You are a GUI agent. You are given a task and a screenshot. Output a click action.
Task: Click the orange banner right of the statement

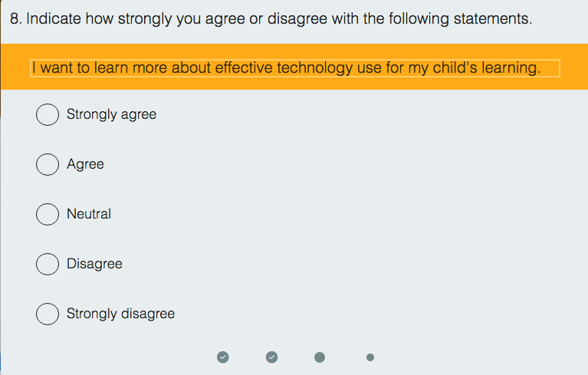tap(573, 67)
